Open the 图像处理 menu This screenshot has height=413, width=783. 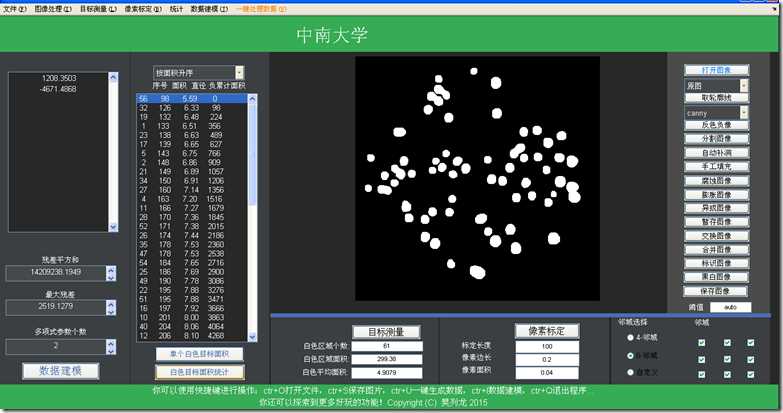53,9
